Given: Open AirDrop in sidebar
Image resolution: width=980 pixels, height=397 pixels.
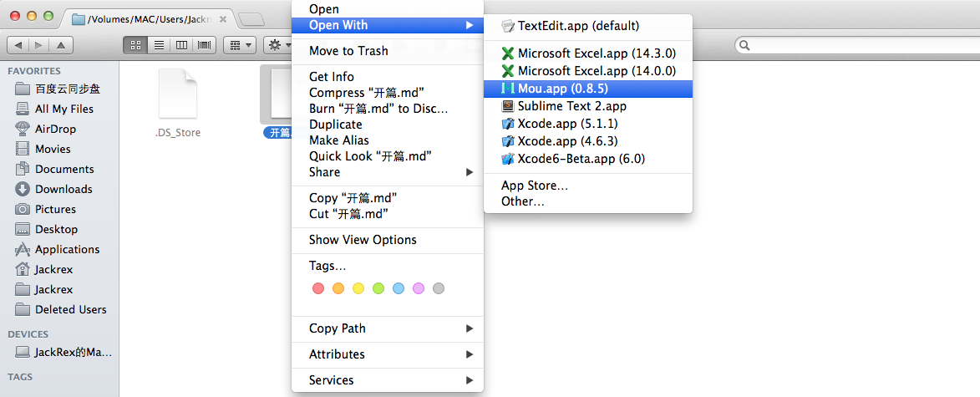Looking at the screenshot, I should pos(59,129).
